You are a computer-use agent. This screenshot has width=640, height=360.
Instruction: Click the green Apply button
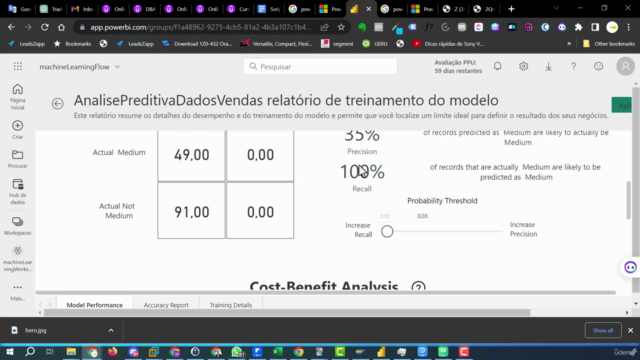tap(621, 105)
